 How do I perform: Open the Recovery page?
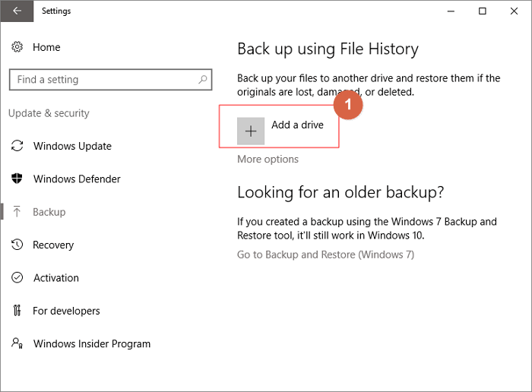(53, 245)
